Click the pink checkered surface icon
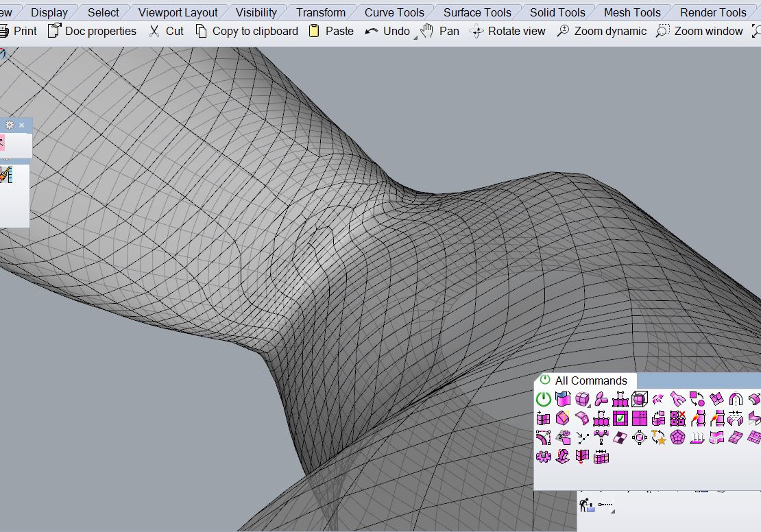 tap(620, 437)
